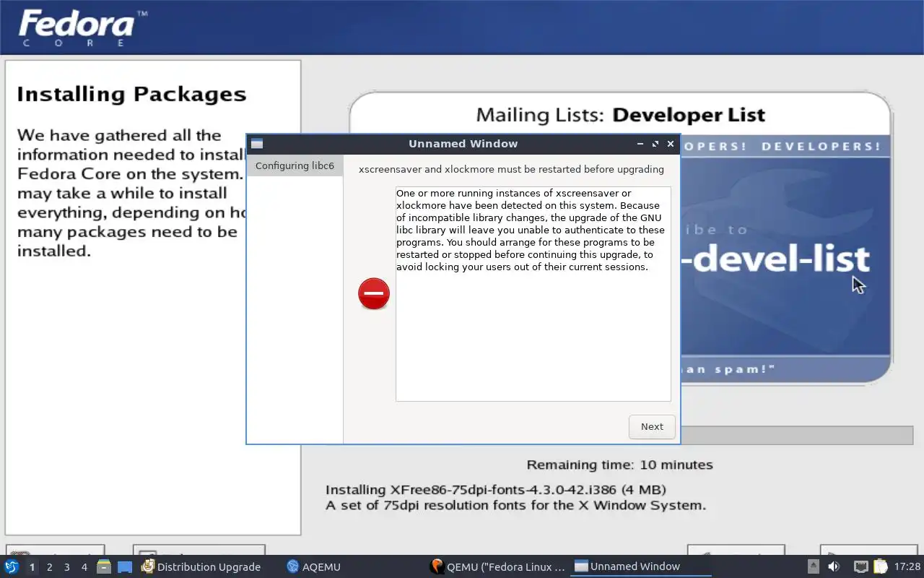This screenshot has height=578, width=924.
Task: Select the Configuring libc6 sidebar item
Action: click(x=295, y=165)
